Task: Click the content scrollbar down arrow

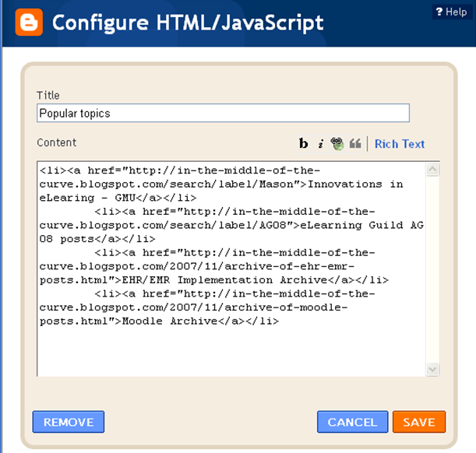Action: pos(432,369)
